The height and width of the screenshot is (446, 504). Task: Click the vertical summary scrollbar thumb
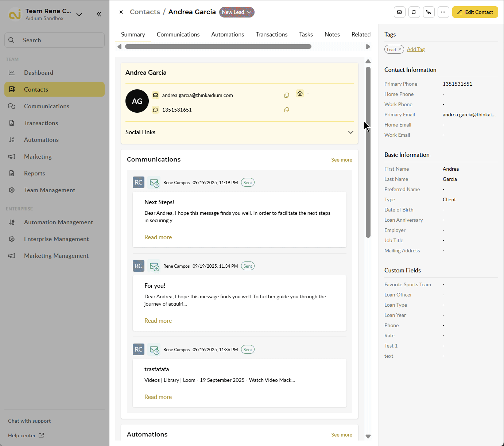click(x=368, y=152)
